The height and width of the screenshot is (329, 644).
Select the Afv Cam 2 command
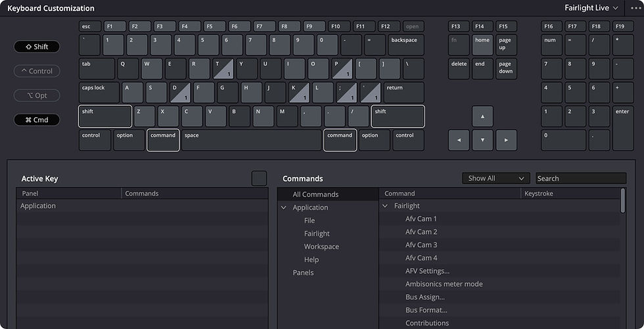coord(421,232)
